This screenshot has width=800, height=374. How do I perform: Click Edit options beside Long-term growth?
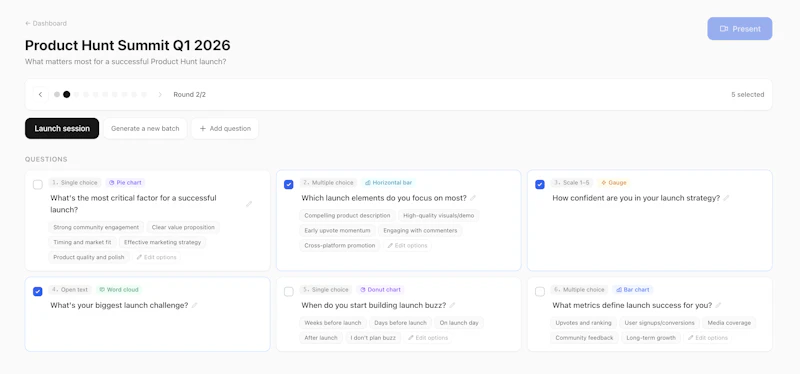pos(707,338)
